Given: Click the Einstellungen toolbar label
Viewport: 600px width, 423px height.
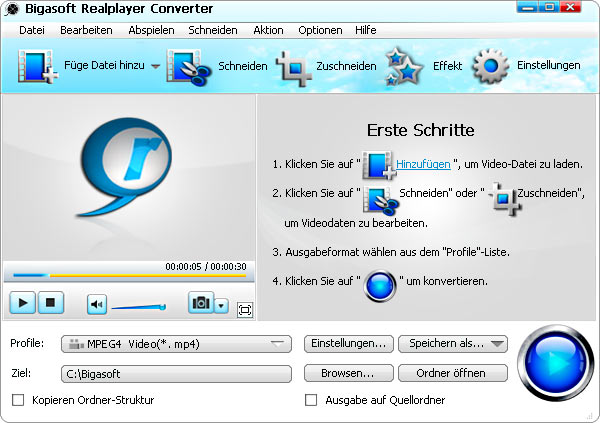Looking at the screenshot, I should (549, 65).
